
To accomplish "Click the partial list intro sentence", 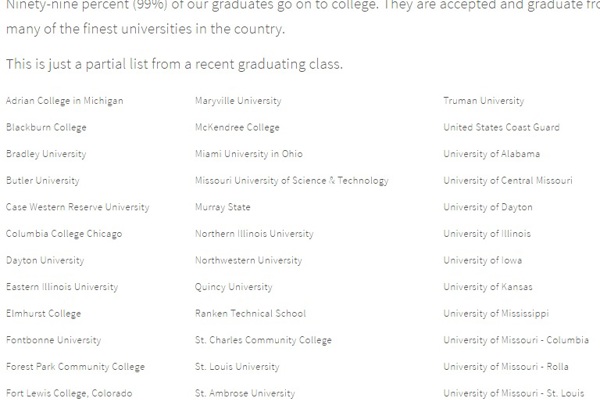I will 174,65.
